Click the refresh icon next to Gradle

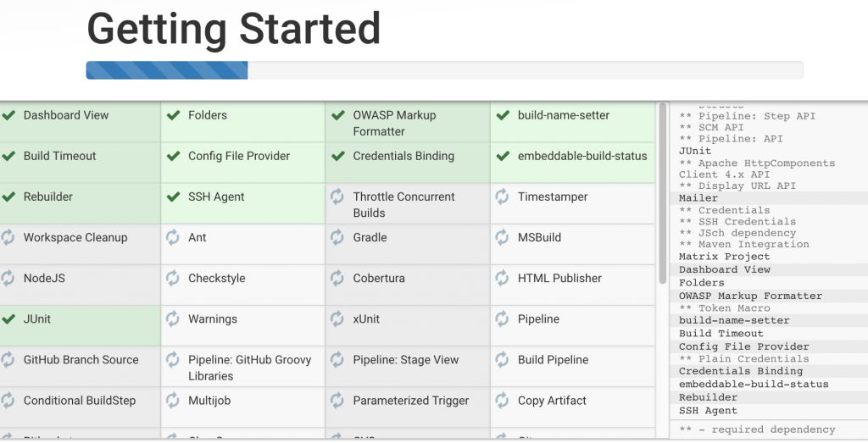point(337,237)
